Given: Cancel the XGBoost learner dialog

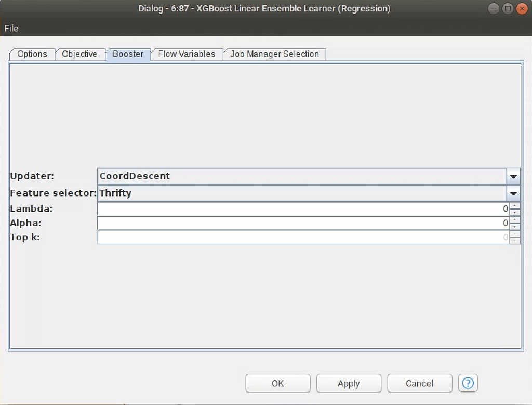Looking at the screenshot, I should 419,383.
